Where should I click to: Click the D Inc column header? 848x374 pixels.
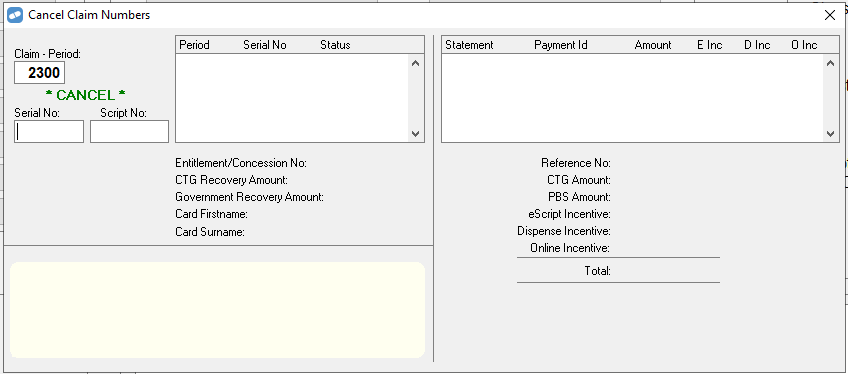click(757, 45)
